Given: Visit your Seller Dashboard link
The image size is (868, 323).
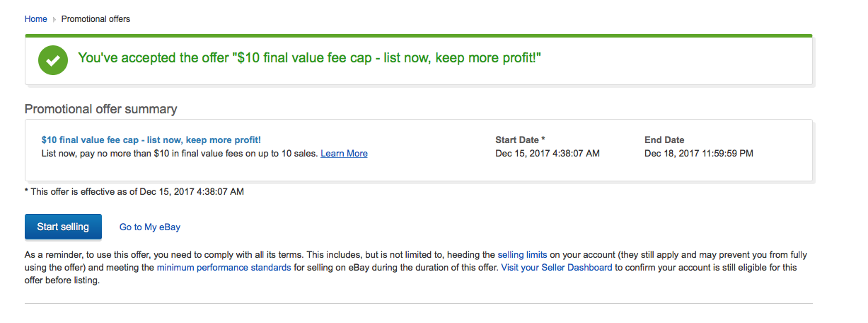Looking at the screenshot, I should pyautogui.click(x=557, y=268).
